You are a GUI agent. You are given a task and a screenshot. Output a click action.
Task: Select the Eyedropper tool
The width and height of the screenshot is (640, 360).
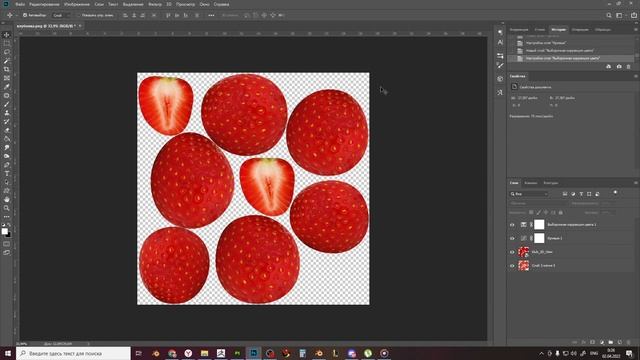click(x=7, y=87)
